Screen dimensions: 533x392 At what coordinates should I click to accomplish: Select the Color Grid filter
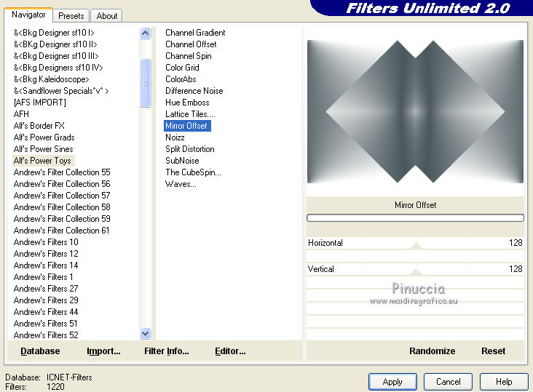click(182, 68)
